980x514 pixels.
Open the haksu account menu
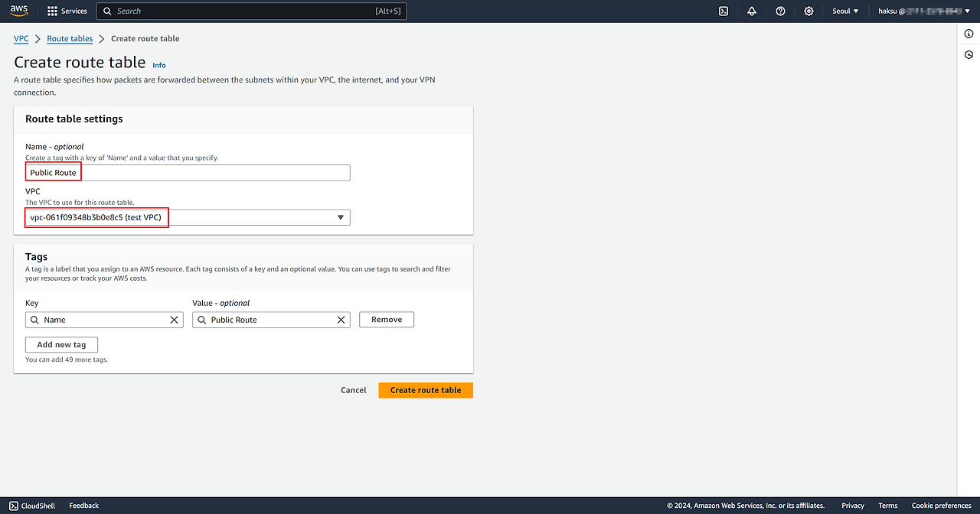pos(917,11)
